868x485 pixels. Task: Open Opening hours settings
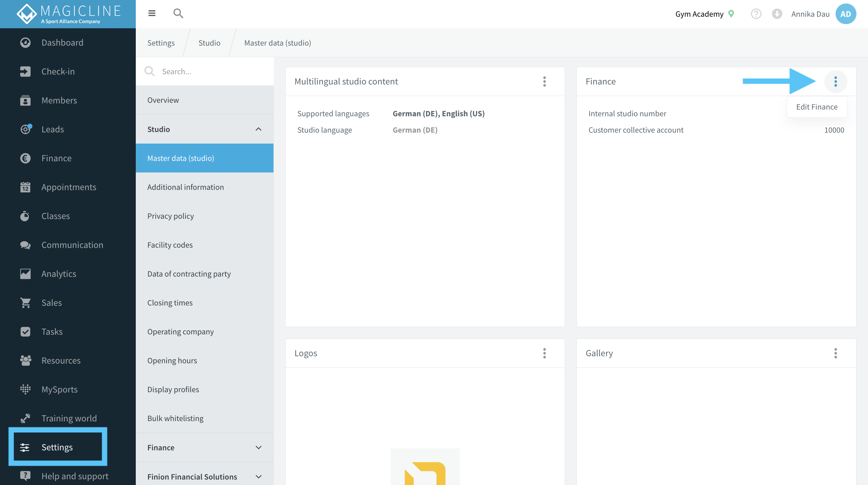click(x=205, y=361)
